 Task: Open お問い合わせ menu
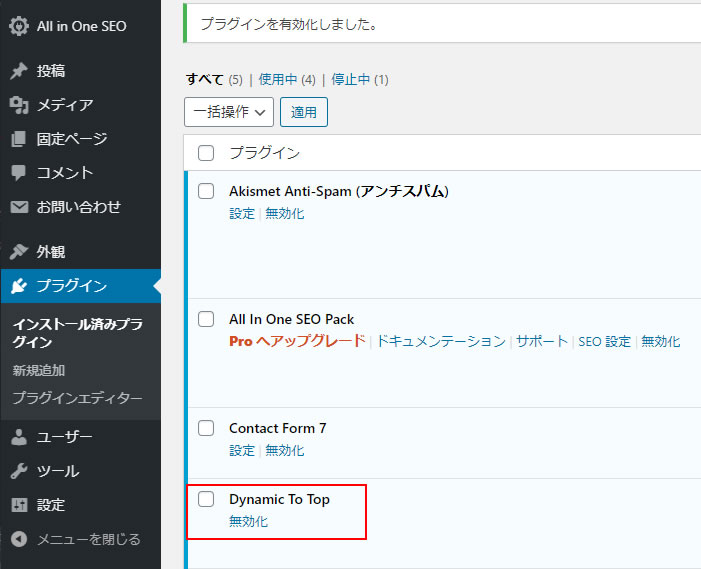tap(79, 207)
